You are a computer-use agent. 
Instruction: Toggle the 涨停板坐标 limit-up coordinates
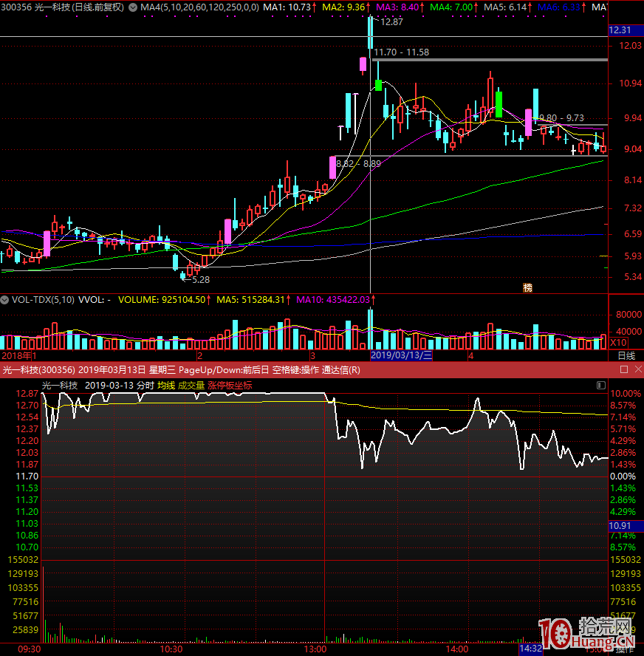pyautogui.click(x=230, y=385)
